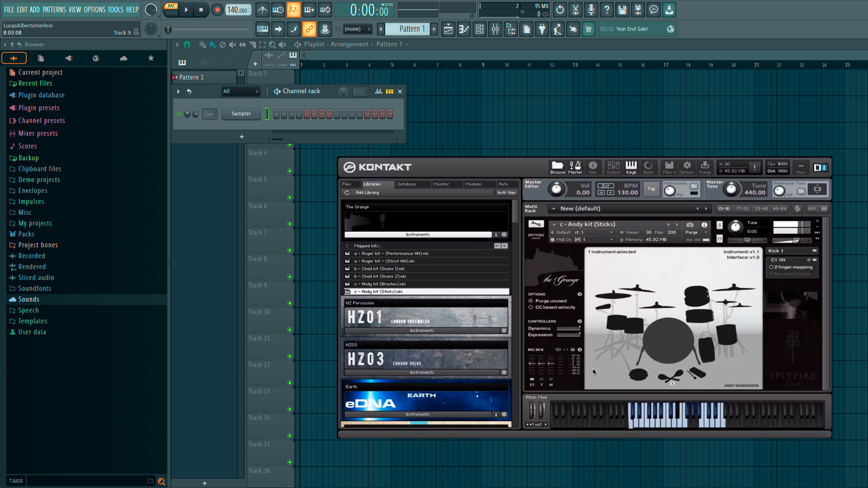
Task: Open Kontakt Files menu dropdown
Action: [x=668, y=167]
